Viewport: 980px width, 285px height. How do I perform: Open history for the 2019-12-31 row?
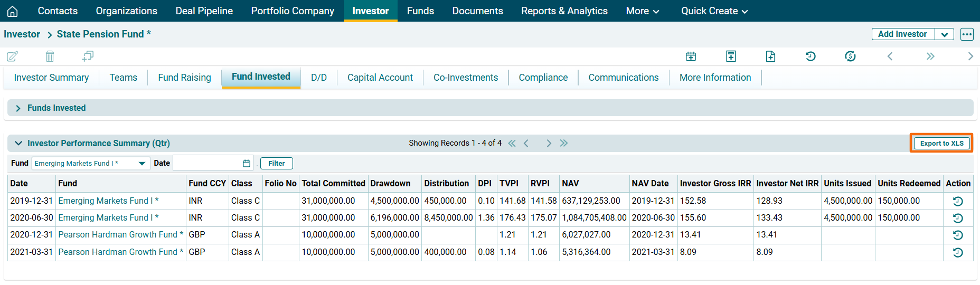pos(957,201)
